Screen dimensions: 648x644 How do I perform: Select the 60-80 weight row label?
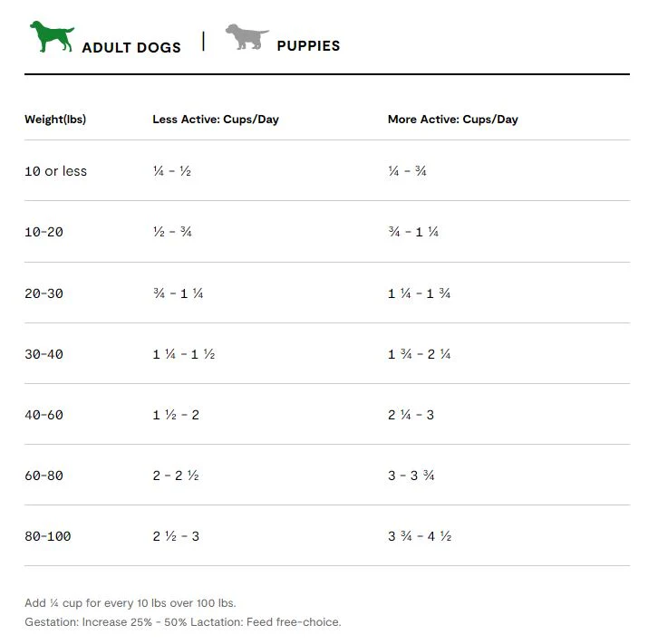tap(44, 476)
